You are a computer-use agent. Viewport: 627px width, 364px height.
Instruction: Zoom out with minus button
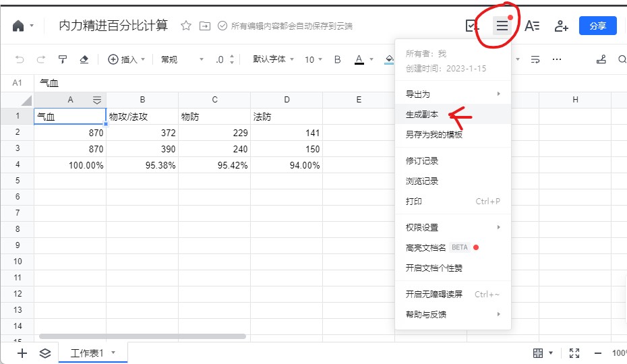coord(598,353)
